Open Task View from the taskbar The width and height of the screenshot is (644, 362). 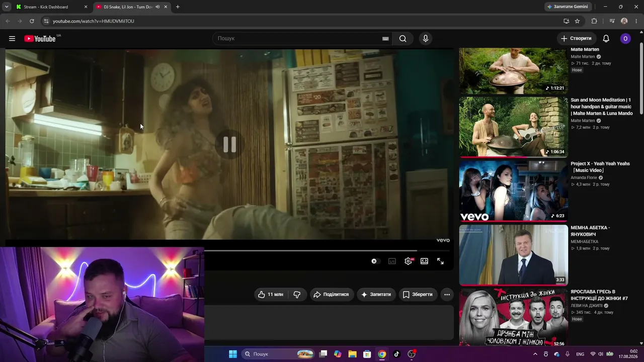click(x=323, y=354)
